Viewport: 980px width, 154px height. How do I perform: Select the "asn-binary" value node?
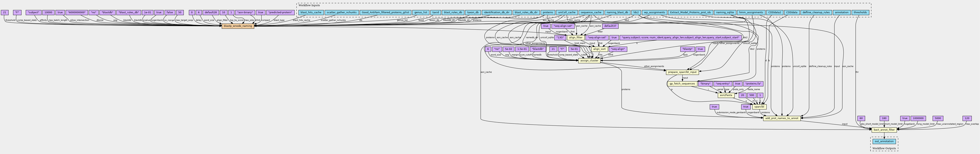point(245,12)
